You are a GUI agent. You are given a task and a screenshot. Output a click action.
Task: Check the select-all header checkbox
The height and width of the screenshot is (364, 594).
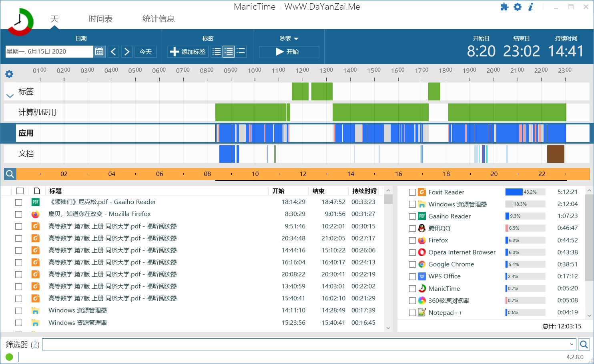20,191
